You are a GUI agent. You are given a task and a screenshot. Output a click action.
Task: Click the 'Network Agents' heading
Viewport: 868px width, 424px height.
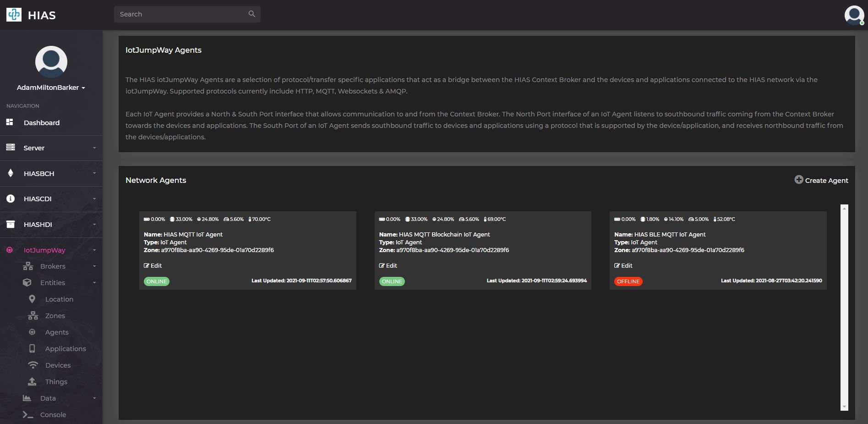(156, 180)
